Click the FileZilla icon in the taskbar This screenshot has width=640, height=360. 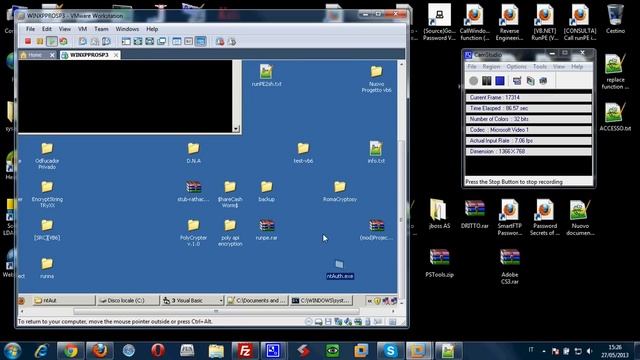point(245,351)
